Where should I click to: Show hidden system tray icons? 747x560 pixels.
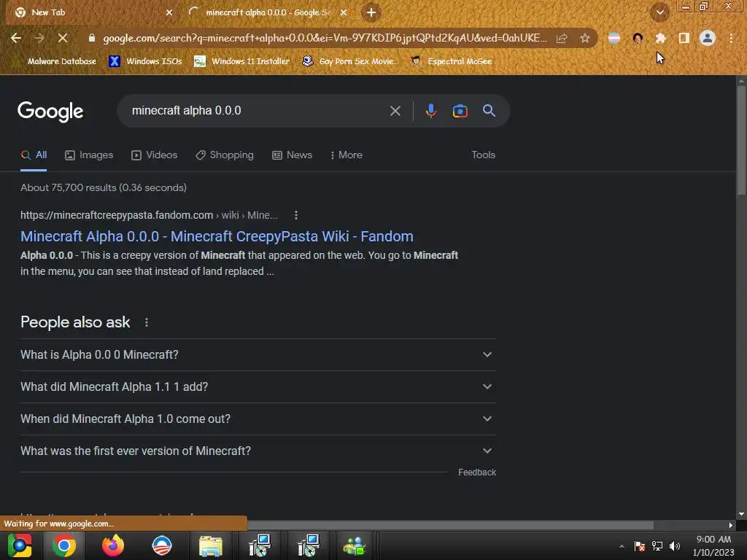[622, 546]
